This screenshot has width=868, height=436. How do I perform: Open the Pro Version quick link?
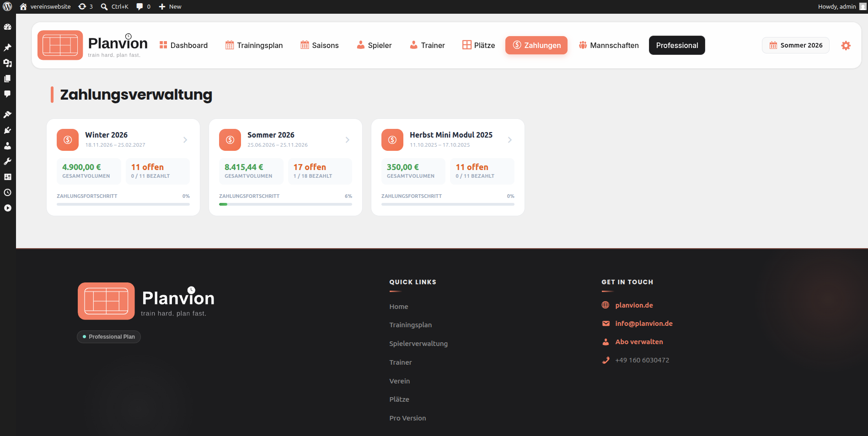[407, 418]
